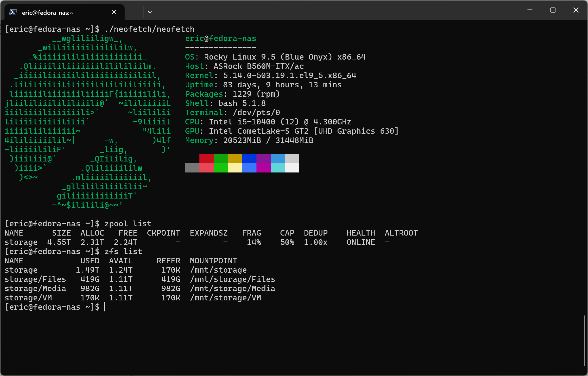Click the 'zfs list' command
The height and width of the screenshot is (376, 588).
(123, 251)
